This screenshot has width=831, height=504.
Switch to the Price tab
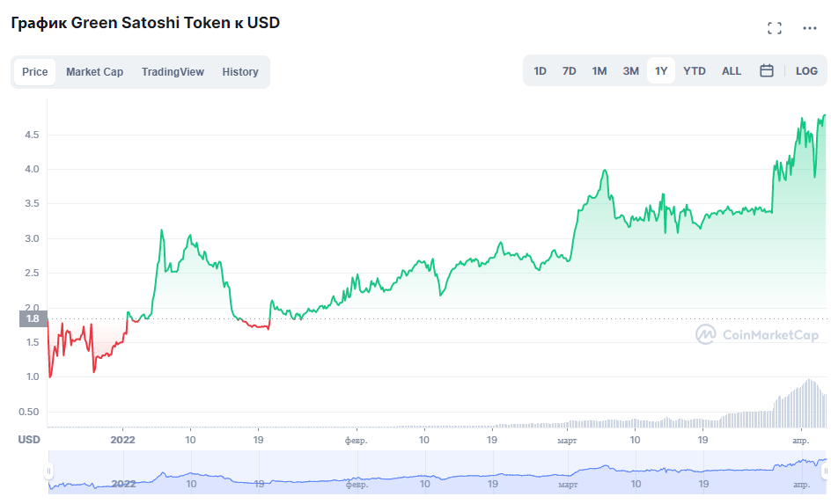pos(35,72)
